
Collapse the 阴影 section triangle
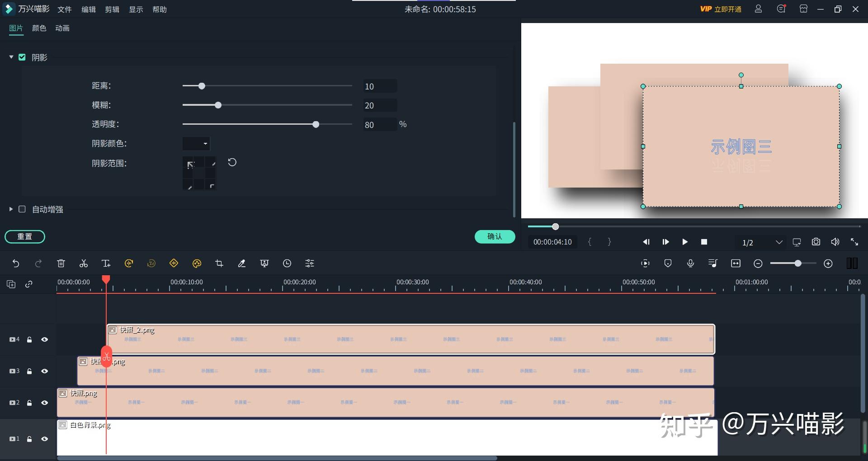tap(11, 57)
